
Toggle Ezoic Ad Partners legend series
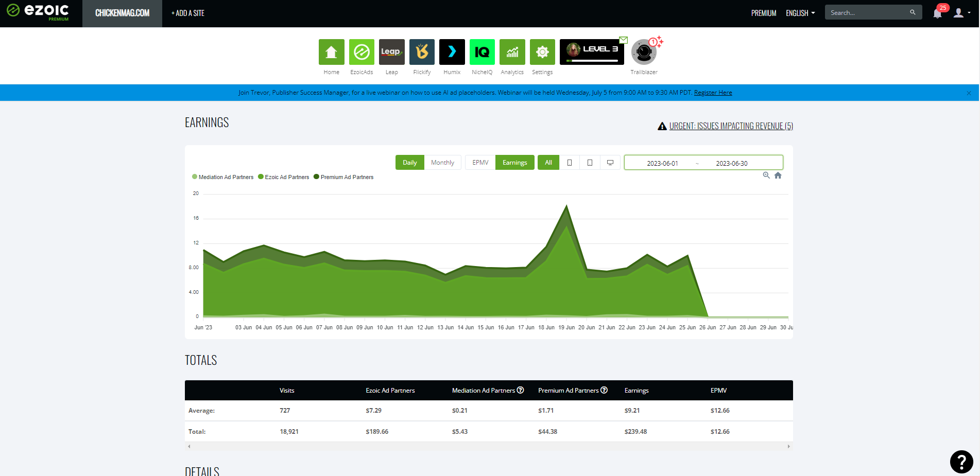[x=284, y=177]
